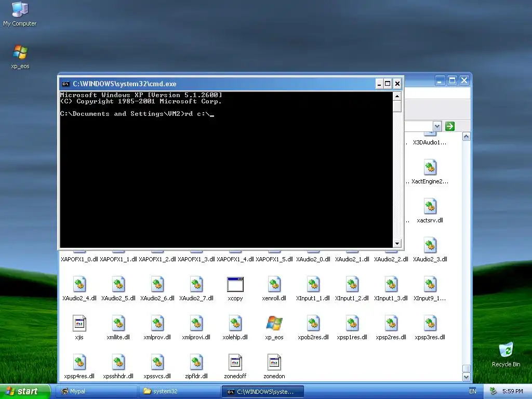532x399 pixels.
Task: Select xpsp1res.dll file icon
Action: coord(352,323)
